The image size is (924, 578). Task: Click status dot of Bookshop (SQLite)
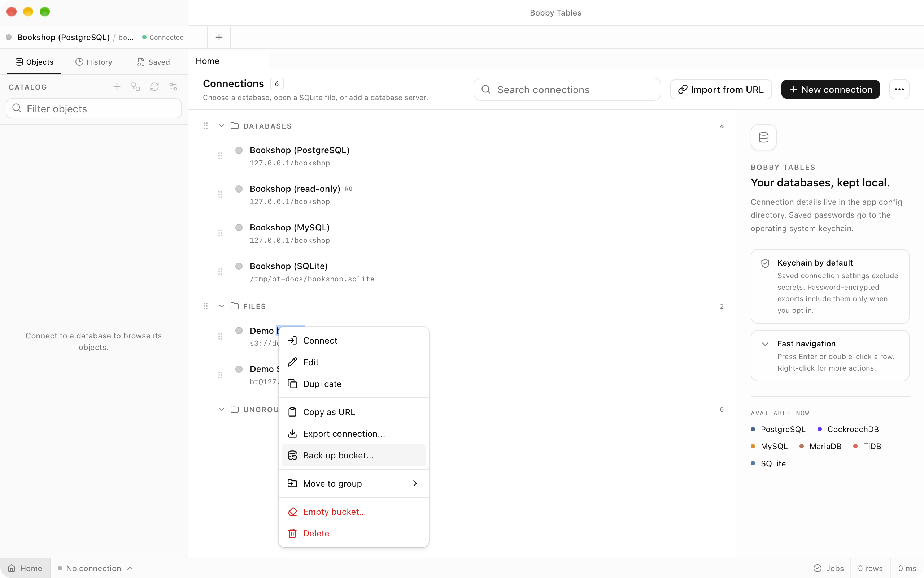point(239,266)
